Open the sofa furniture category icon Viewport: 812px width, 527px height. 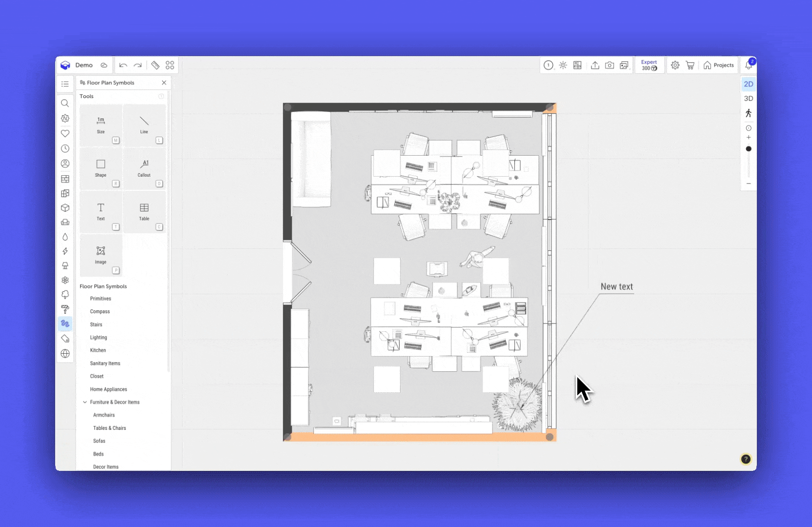[x=65, y=223]
